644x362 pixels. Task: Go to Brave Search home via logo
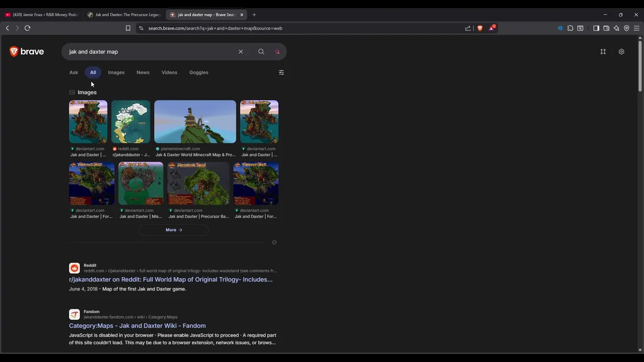point(27,51)
